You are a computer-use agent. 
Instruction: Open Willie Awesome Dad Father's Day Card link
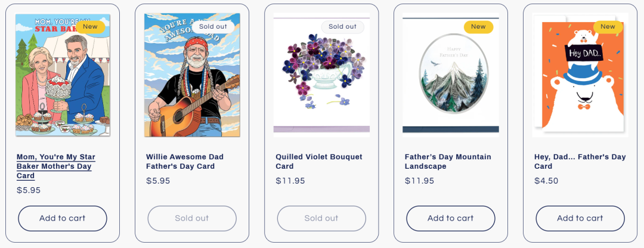click(185, 162)
